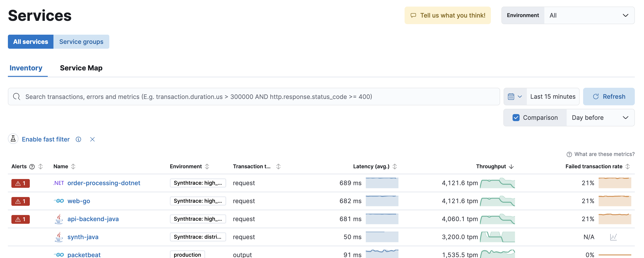This screenshot has height=258, width=644.
Task: Switch to Service Map tab
Action: click(81, 68)
